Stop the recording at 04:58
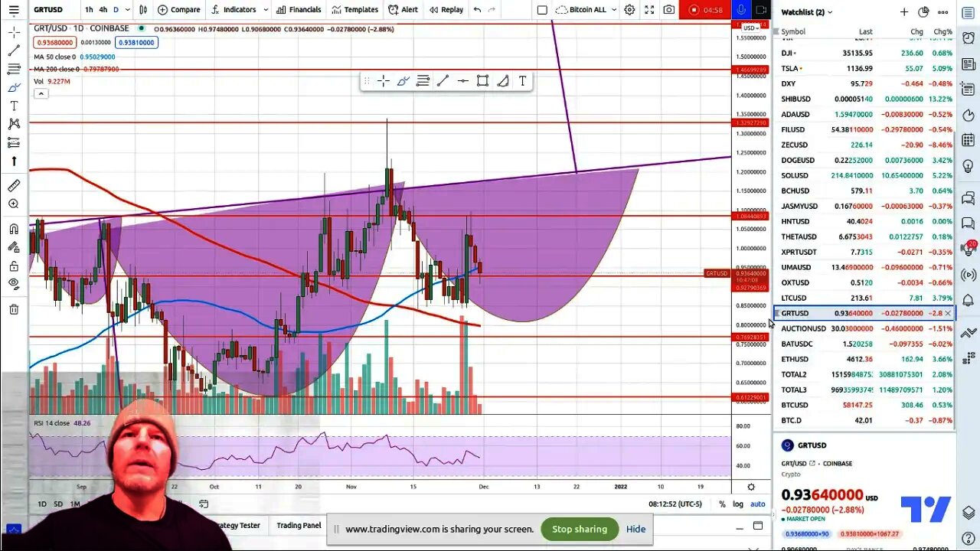This screenshot has height=551, width=980. [x=705, y=10]
